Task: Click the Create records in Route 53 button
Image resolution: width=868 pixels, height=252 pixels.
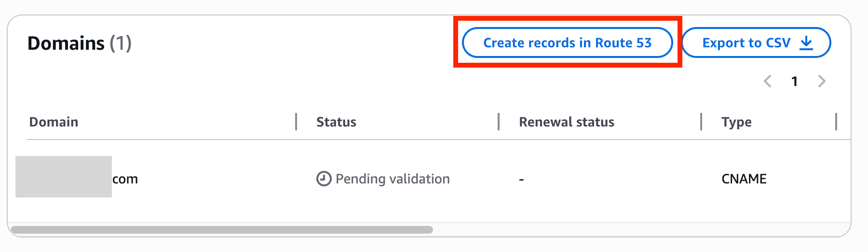Action: (567, 42)
